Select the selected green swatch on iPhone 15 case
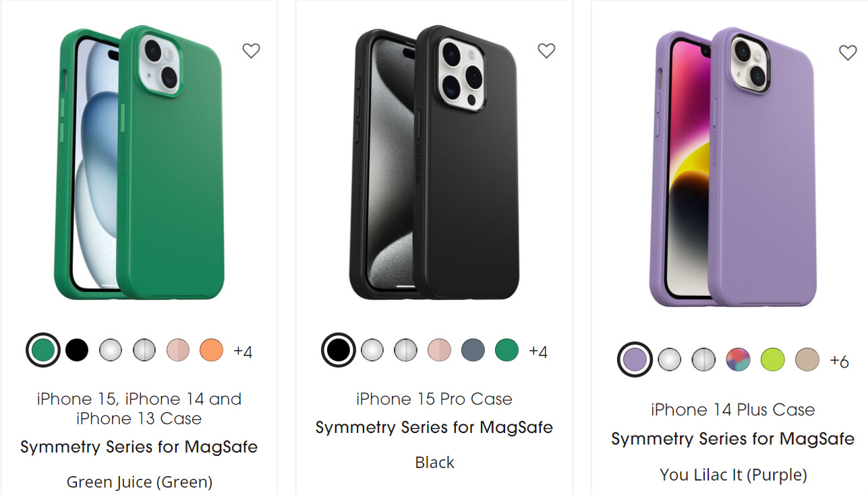Image resolution: width=868 pixels, height=495 pixels. click(x=42, y=350)
